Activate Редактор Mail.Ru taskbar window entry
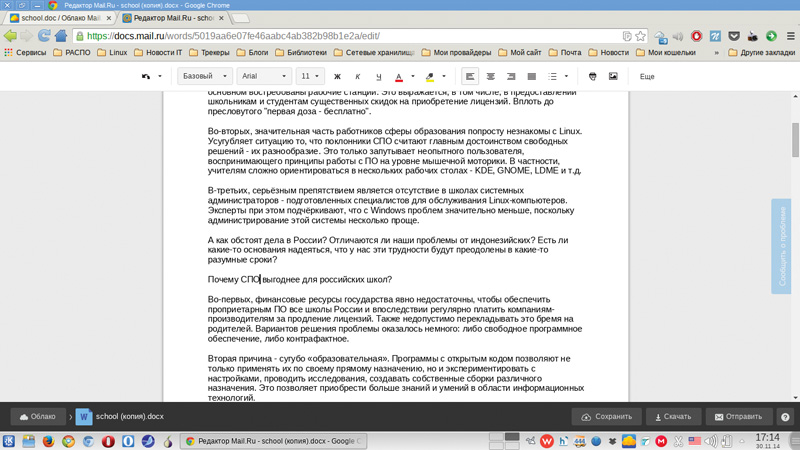800x450 pixels. point(273,441)
